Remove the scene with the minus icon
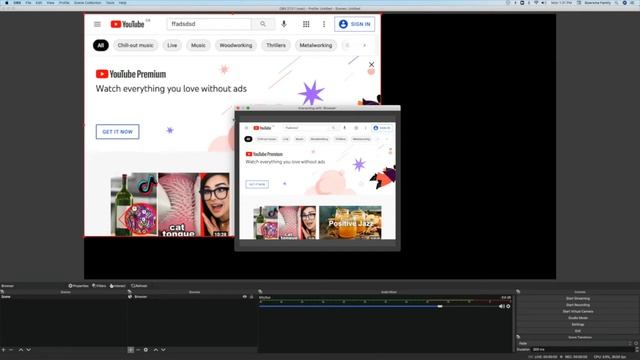Viewport: 640px width, 360px height. tap(11, 350)
